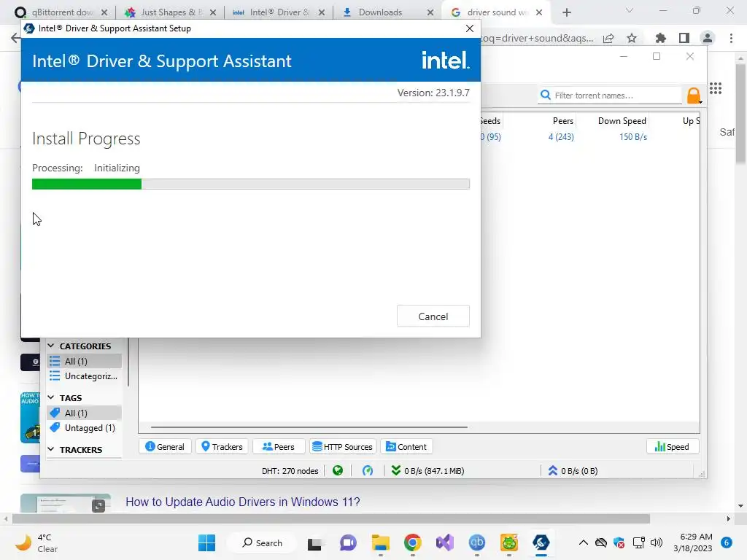Viewport: 747px width, 560px height.
Task: Open the Chrome three-dot menu
Action: [x=731, y=38]
